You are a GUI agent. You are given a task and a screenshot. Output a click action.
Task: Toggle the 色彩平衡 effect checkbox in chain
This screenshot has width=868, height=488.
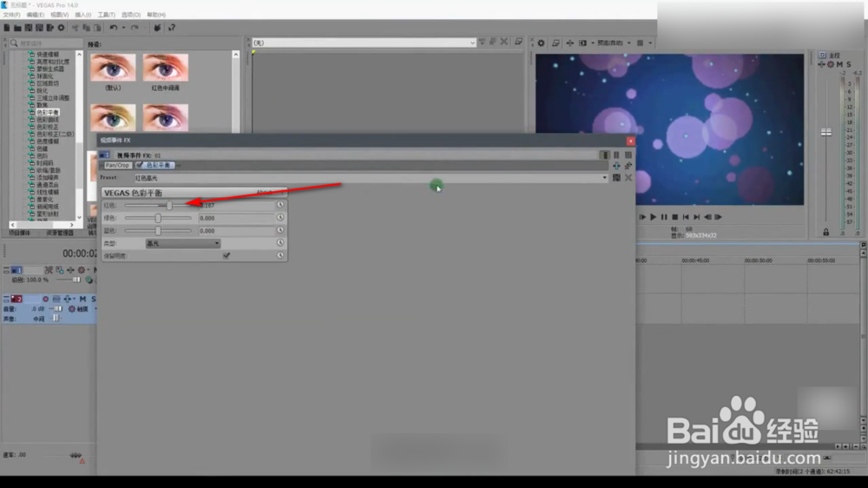[140, 165]
